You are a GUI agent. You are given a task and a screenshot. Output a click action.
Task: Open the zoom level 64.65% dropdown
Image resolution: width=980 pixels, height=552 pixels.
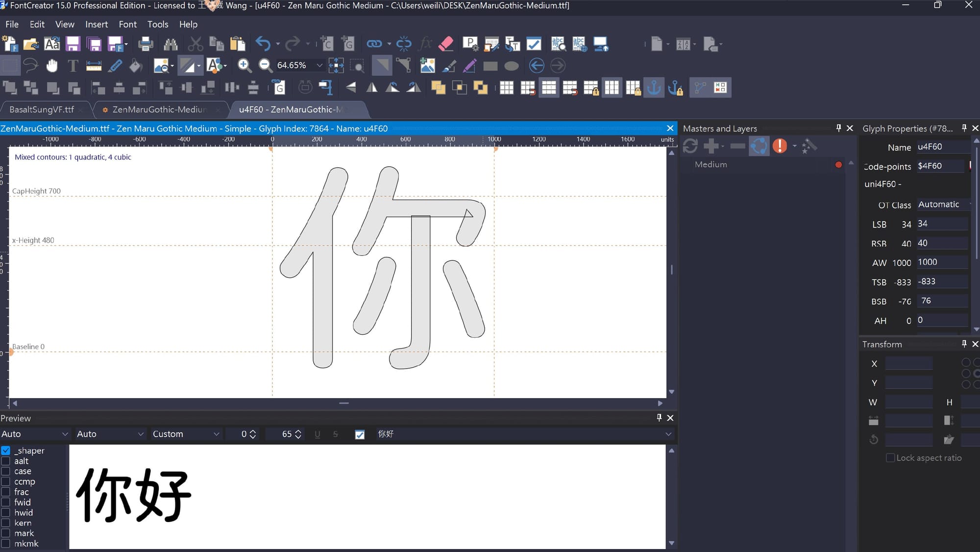click(319, 65)
